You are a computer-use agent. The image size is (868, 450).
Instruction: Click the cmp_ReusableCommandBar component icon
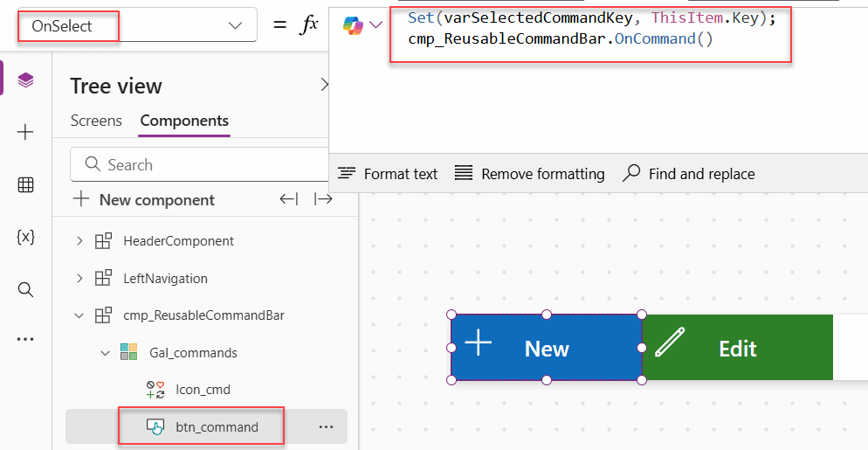coord(103,315)
